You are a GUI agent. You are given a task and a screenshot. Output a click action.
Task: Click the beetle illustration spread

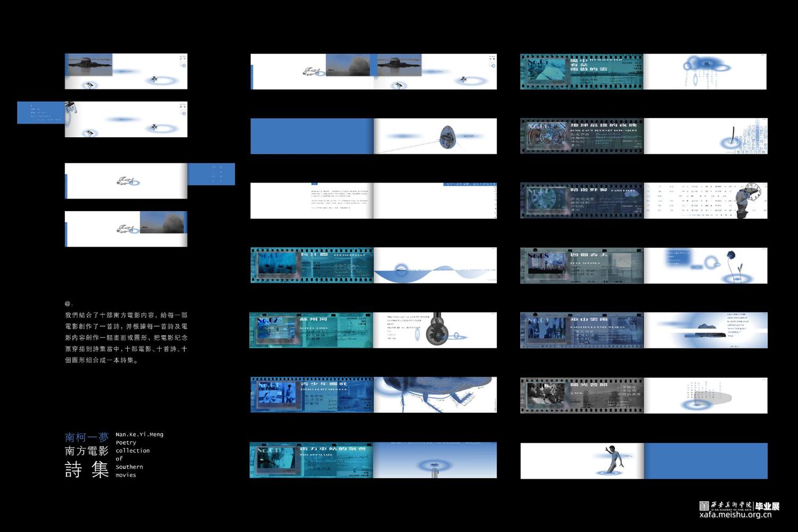(435, 395)
